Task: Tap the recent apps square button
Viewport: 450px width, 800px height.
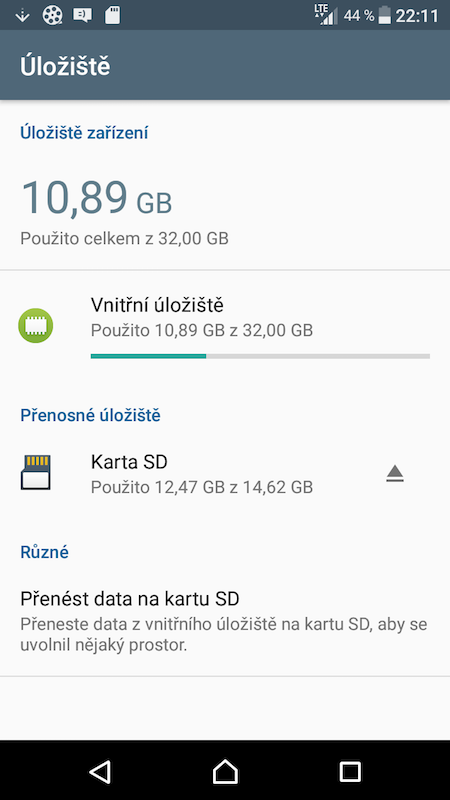Action: [x=350, y=771]
